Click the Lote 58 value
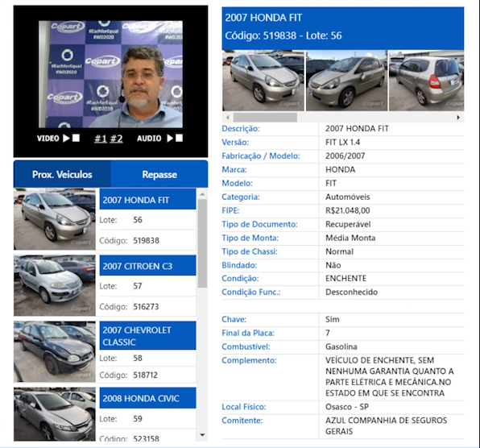 click(x=138, y=358)
